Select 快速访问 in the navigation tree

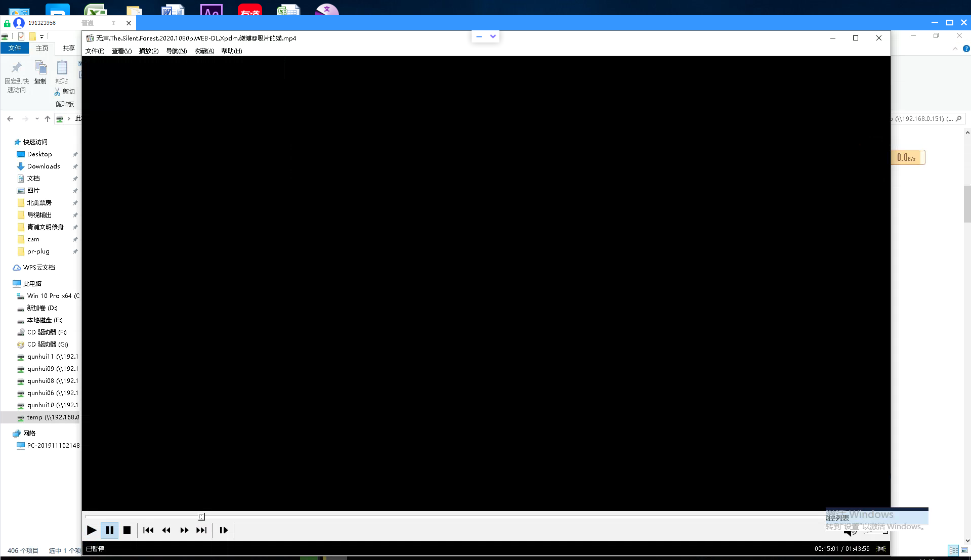point(35,142)
